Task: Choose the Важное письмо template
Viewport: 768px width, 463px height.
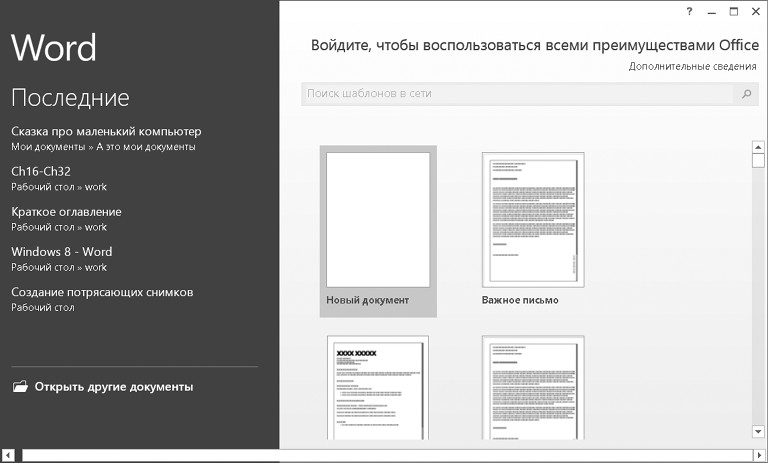Action: click(532, 220)
